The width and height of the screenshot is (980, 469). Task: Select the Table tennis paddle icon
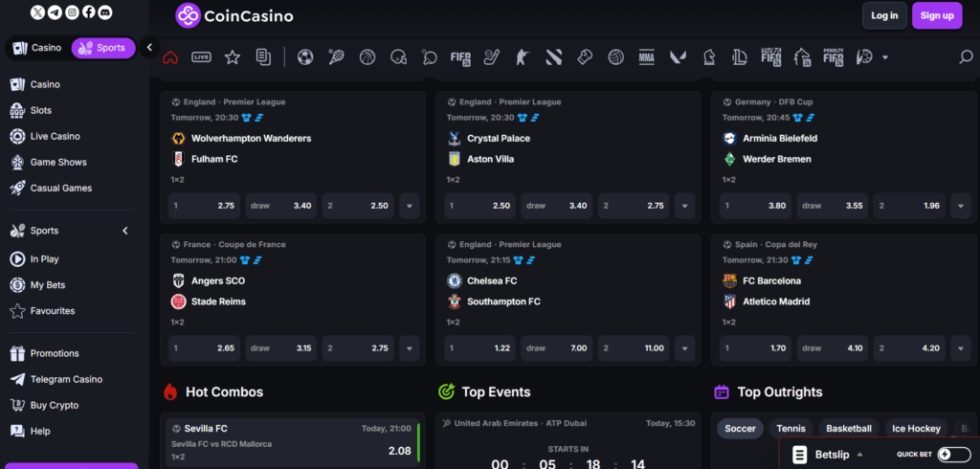[x=430, y=57]
